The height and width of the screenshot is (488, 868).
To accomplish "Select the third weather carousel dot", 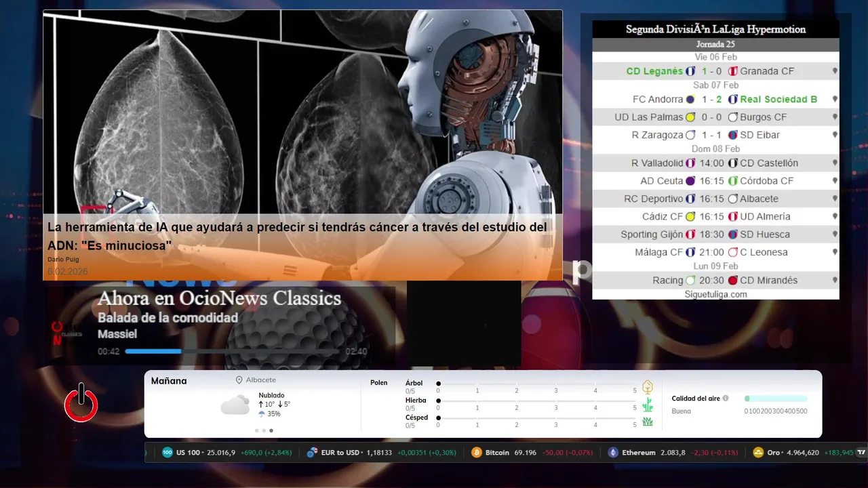I will tap(271, 430).
